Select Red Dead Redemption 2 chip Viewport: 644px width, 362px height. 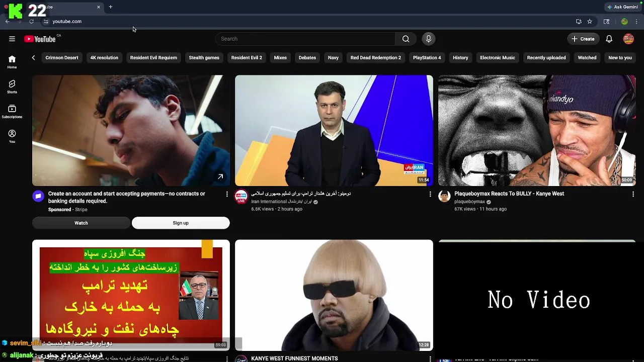(376, 58)
